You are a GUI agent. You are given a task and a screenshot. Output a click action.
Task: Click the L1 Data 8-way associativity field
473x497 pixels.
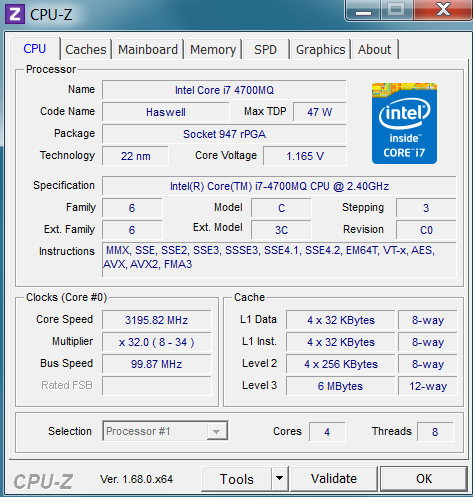[428, 320]
